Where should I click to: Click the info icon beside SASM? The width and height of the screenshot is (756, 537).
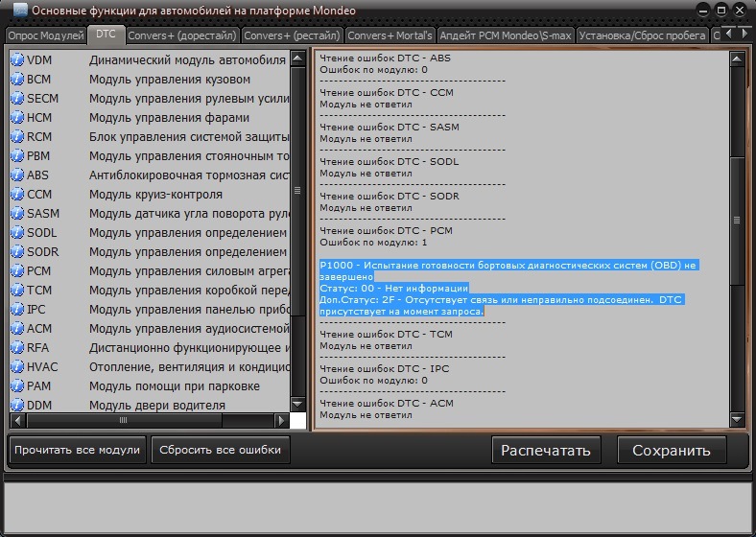pos(17,214)
